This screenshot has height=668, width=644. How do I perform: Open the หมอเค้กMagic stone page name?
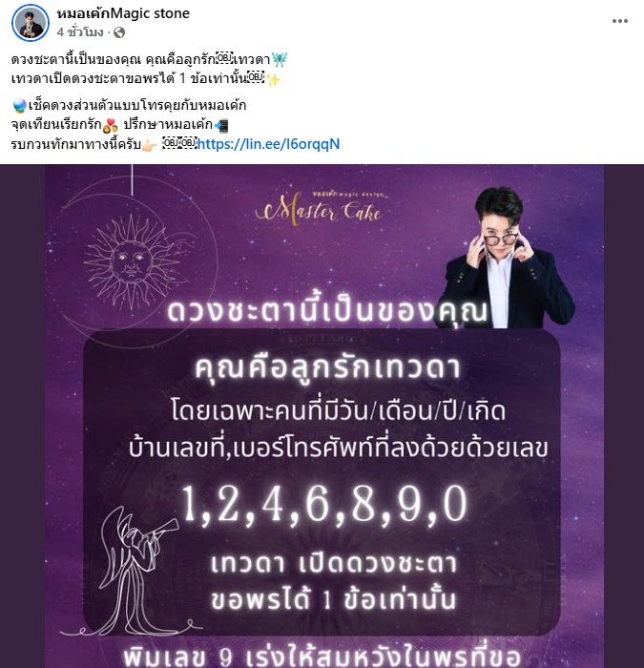coord(123,13)
